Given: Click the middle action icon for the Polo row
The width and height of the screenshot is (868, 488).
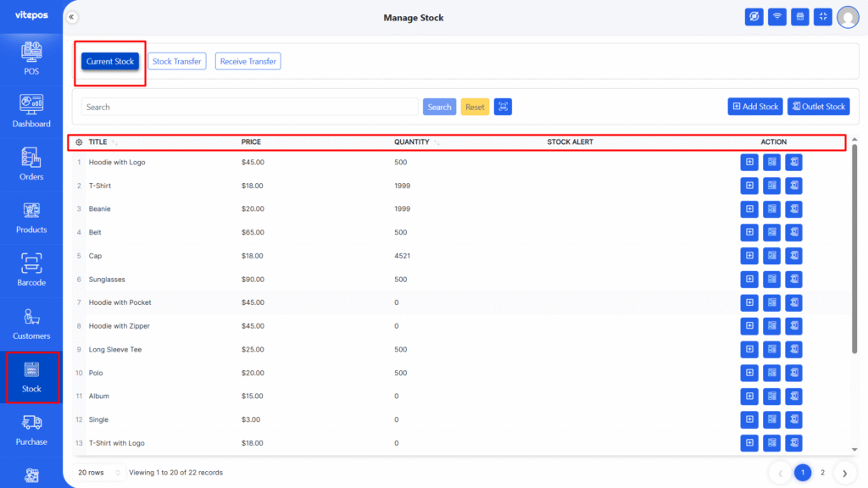Looking at the screenshot, I should (x=771, y=373).
